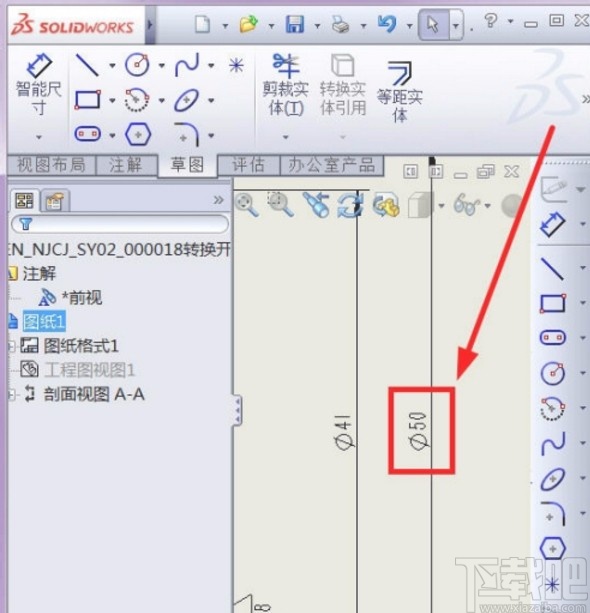The image size is (590, 613).
Task: Select the Smart Dimension (智能尺寸) tool
Action: coord(38,84)
